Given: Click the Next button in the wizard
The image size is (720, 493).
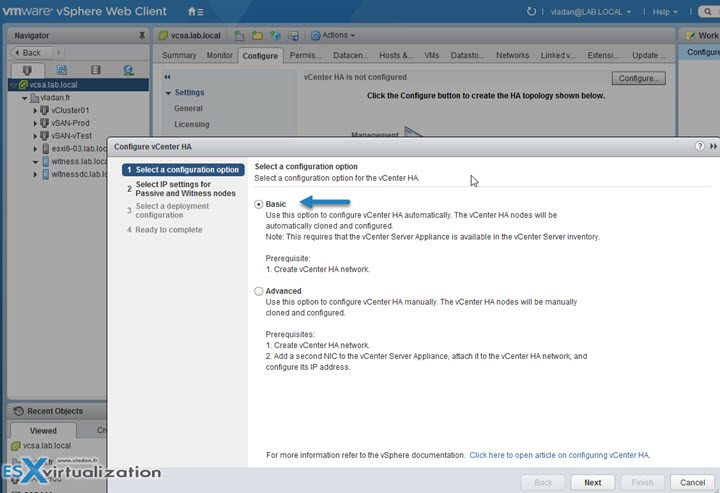Looking at the screenshot, I should coord(592,482).
